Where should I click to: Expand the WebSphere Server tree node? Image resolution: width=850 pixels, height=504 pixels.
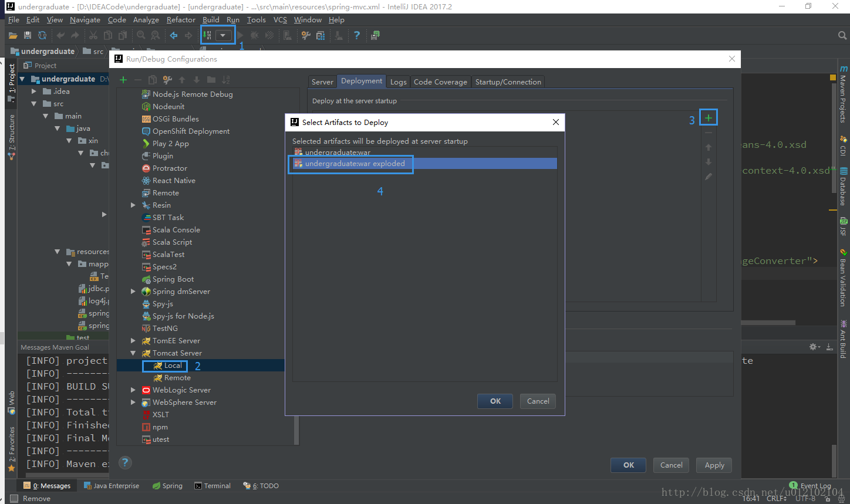133,402
